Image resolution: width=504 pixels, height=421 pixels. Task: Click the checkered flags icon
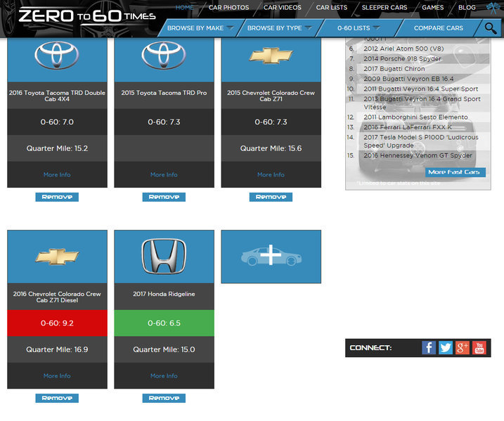(493, 8)
